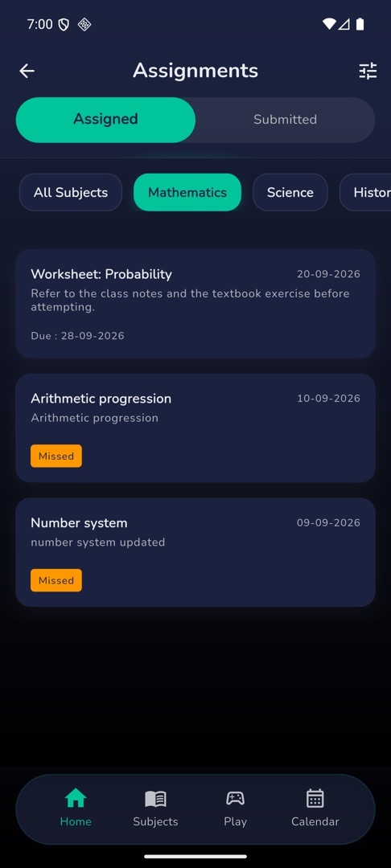Viewport: 391px width, 868px height.
Task: Tap the Home house icon
Action: (x=76, y=798)
